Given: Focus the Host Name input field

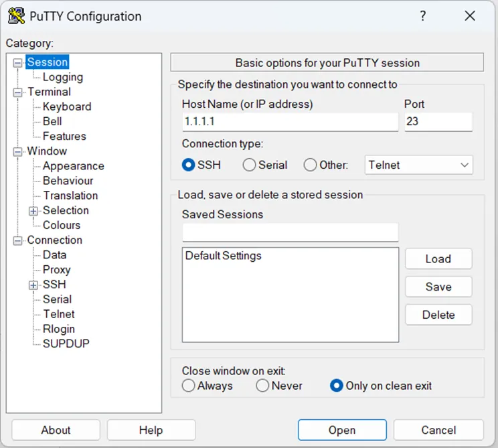Looking at the screenshot, I should (290, 122).
